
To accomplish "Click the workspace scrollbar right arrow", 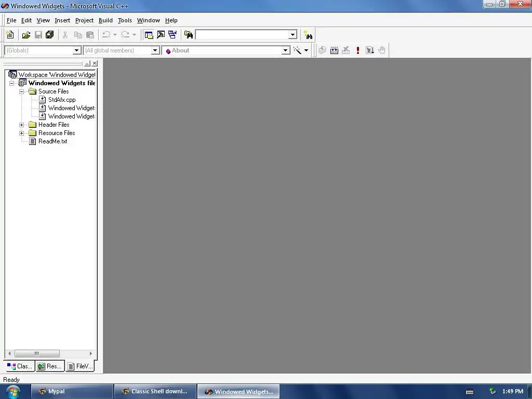I will (90, 353).
